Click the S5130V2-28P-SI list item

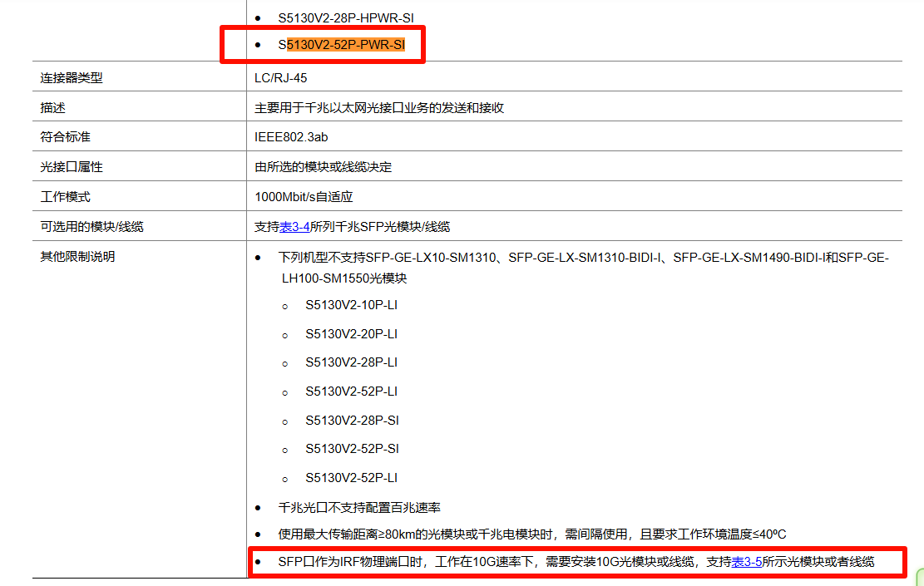[352, 421]
